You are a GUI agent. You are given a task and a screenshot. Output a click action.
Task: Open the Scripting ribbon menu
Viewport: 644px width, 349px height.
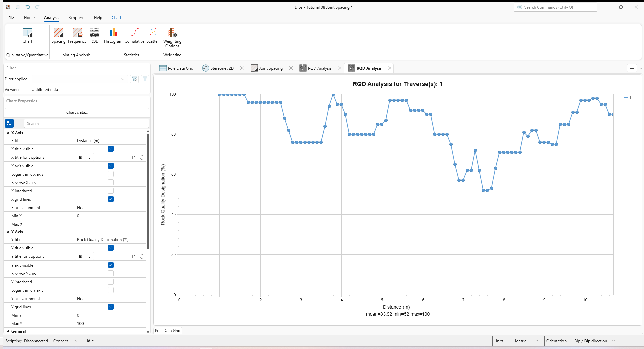(x=76, y=18)
